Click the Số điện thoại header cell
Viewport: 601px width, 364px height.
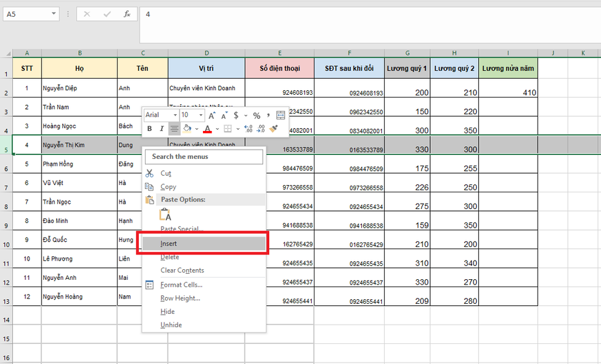click(x=279, y=68)
